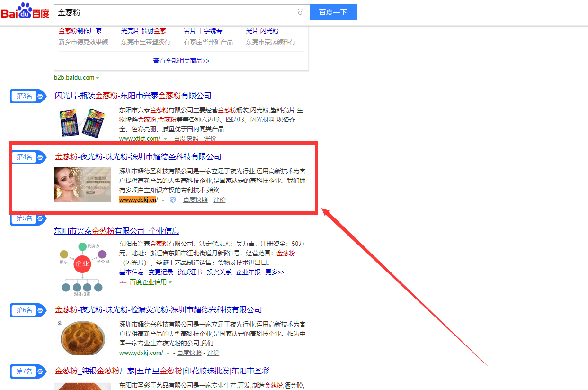588x390 pixels.
Task: Open the 资质证书 tab link
Action: click(190, 272)
